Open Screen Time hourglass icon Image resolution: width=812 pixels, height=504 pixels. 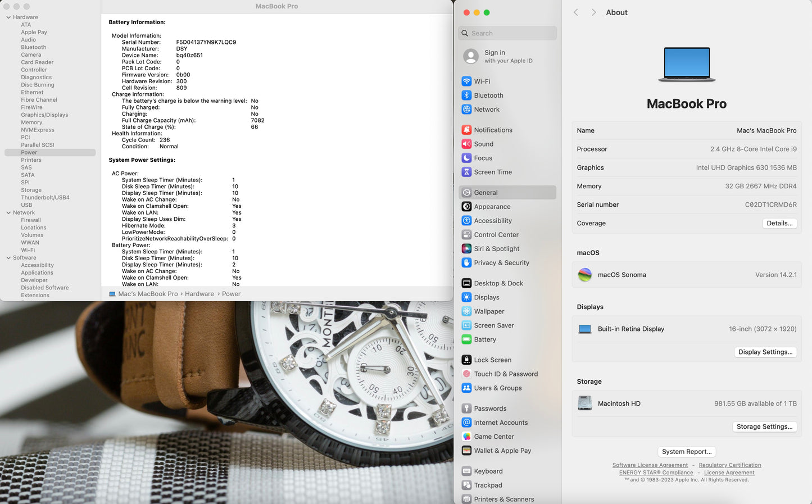pos(466,172)
